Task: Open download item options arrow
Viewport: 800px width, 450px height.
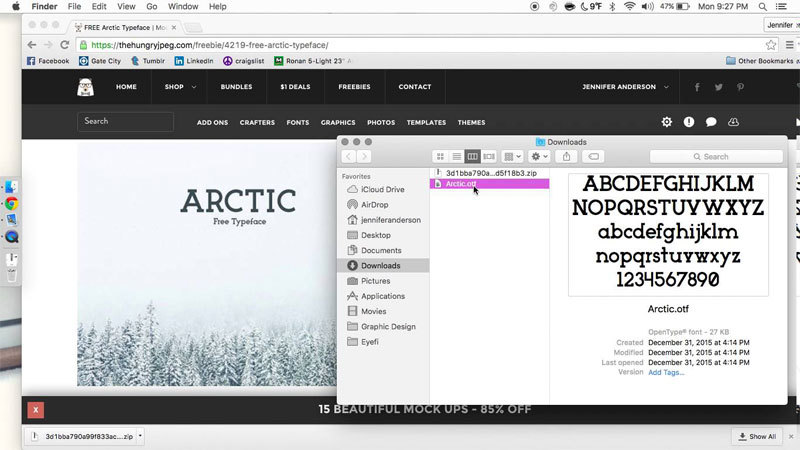Action: [x=140, y=436]
